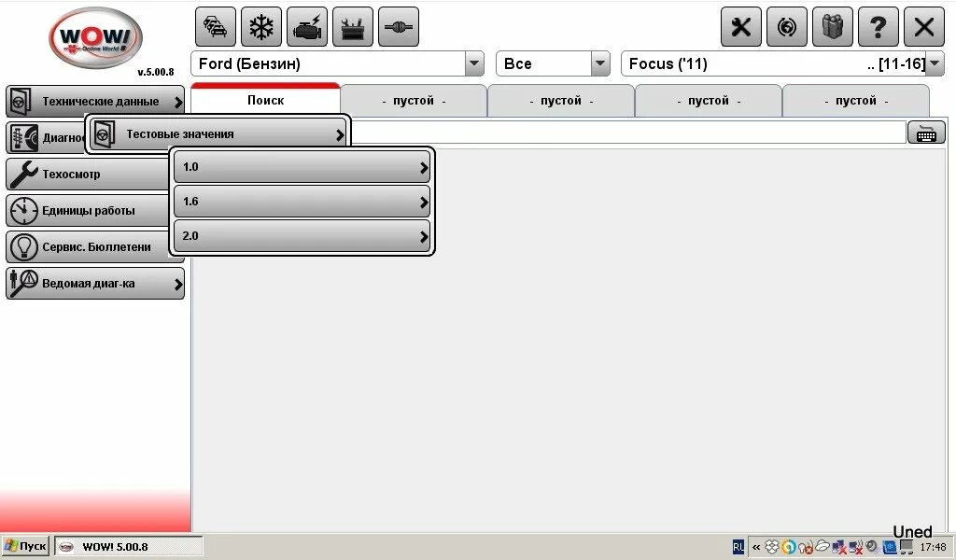Image resolution: width=956 pixels, height=560 pixels.
Task: Expand the 1.0 engine submenu
Action: pyautogui.click(x=302, y=167)
